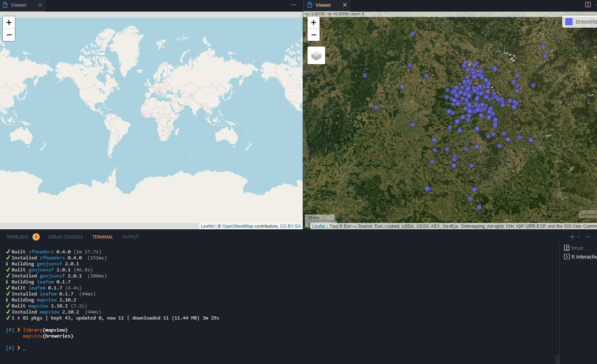Switch to the DEBUG CONSOLE tab
Image resolution: width=597 pixels, height=364 pixels.
pyautogui.click(x=66, y=237)
